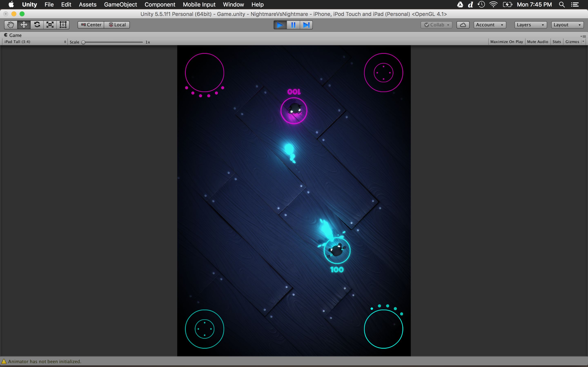Pause the running game
This screenshot has height=367, width=588.
click(x=293, y=25)
